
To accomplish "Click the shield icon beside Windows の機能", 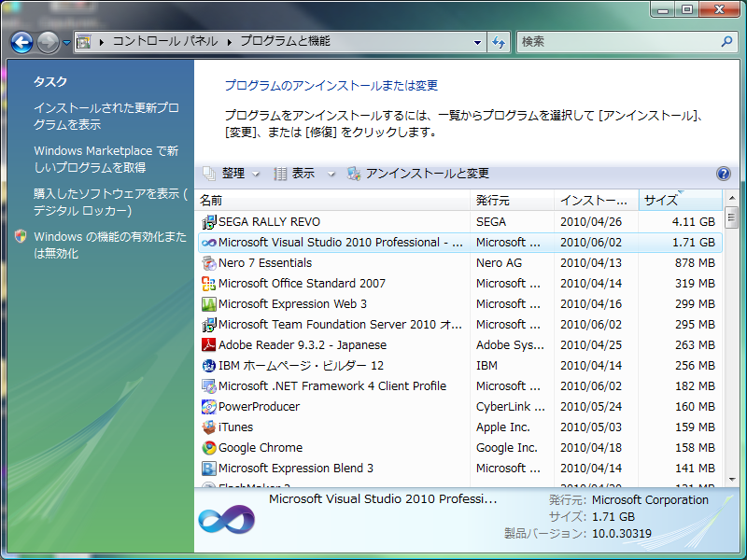I will [21, 236].
